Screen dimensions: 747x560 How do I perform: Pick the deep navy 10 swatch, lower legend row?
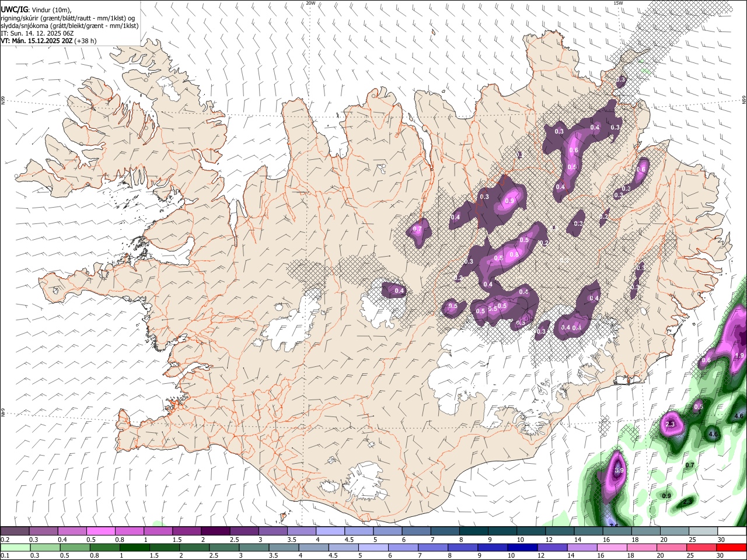[523, 547]
